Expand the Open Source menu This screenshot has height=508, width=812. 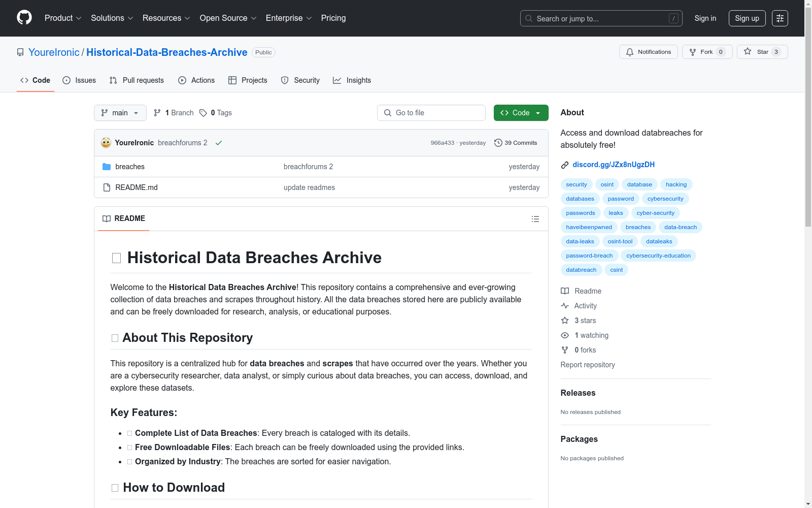pyautogui.click(x=228, y=18)
